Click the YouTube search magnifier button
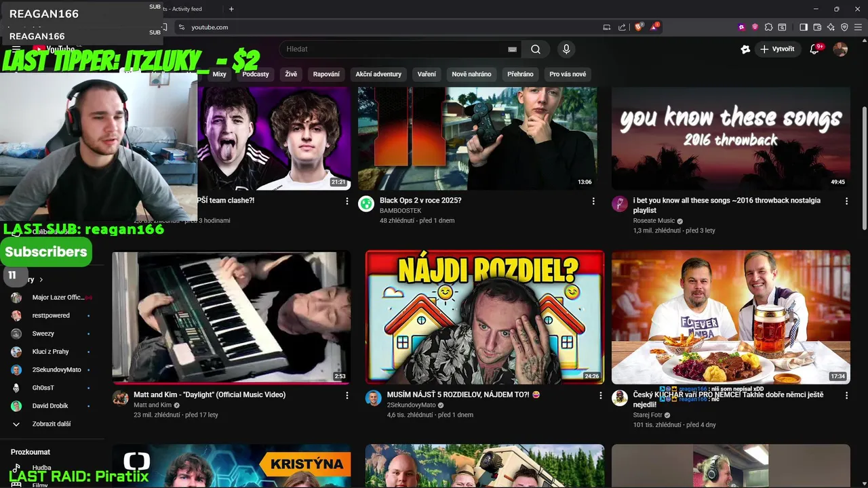 pyautogui.click(x=536, y=49)
